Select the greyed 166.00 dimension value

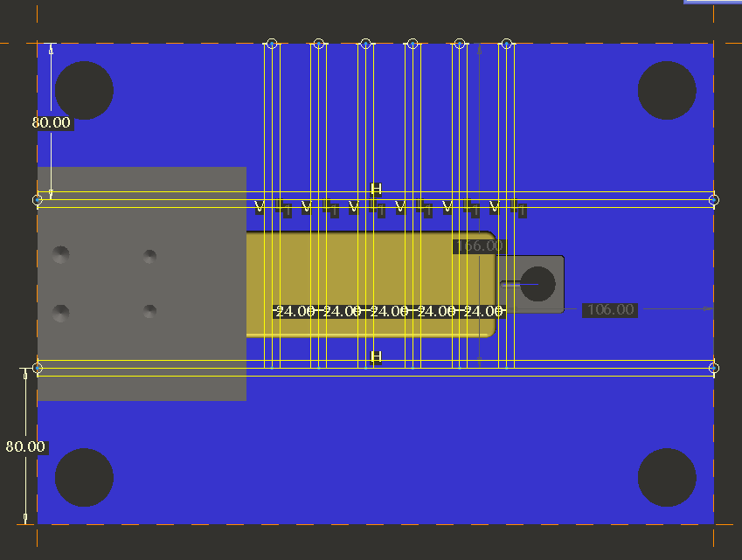[480, 246]
